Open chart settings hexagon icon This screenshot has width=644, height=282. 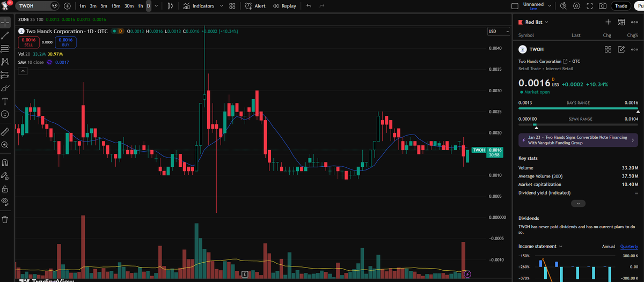(x=576, y=6)
